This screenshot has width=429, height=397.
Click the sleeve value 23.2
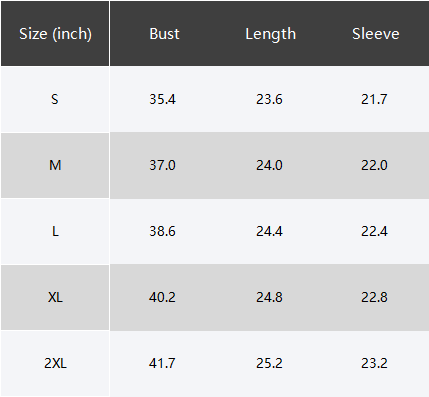[374, 363]
